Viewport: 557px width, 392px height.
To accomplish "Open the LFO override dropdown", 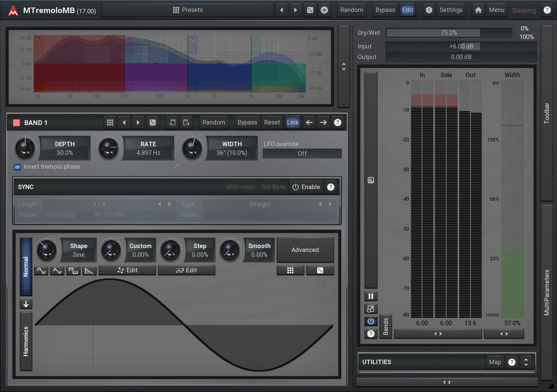I will 302,154.
